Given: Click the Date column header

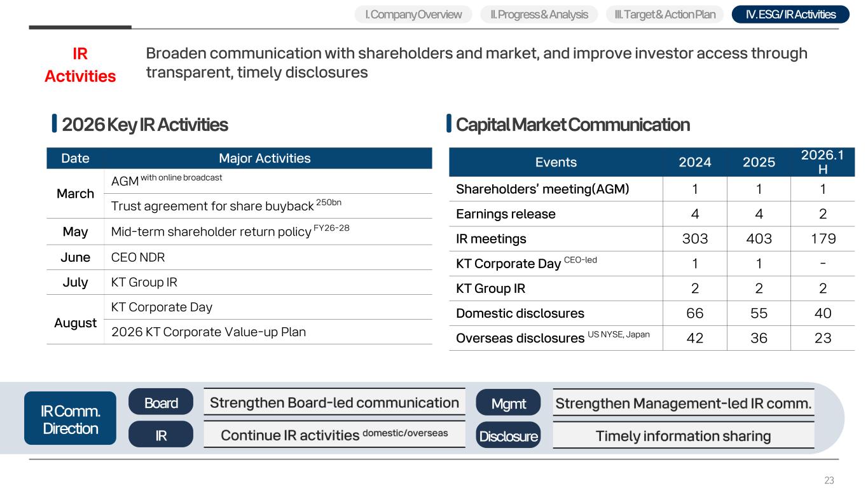Looking at the screenshot, I should 75,158.
